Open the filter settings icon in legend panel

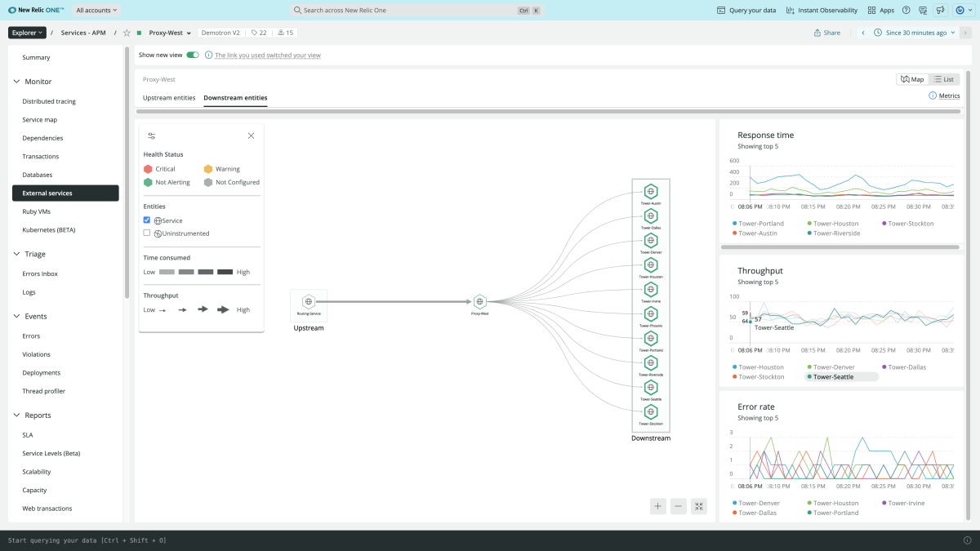151,136
